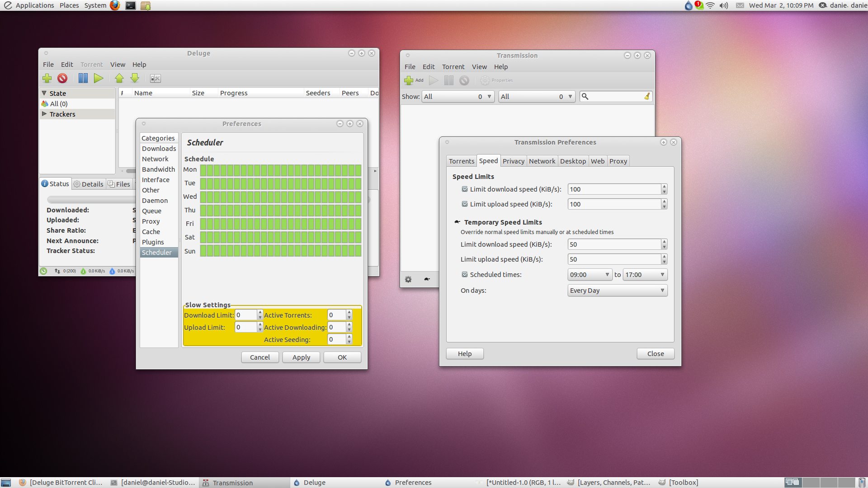Switch to Privacy tab
This screenshot has height=488, width=868.
514,161
